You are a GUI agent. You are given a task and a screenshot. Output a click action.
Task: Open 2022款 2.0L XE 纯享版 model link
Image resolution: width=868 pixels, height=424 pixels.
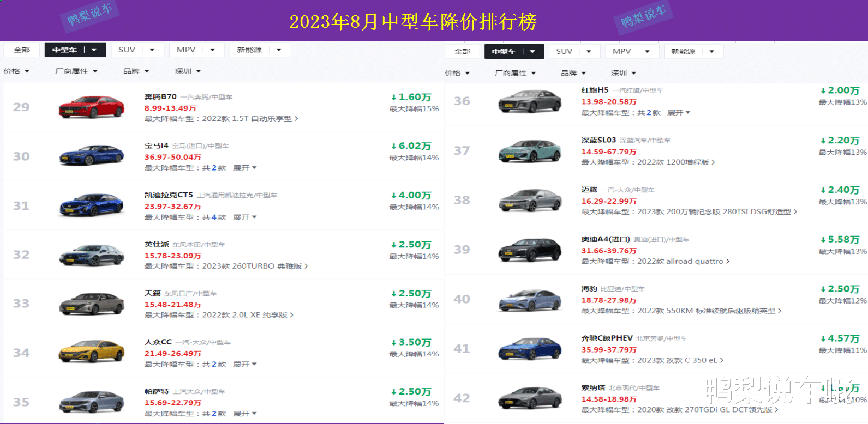[x=248, y=315]
